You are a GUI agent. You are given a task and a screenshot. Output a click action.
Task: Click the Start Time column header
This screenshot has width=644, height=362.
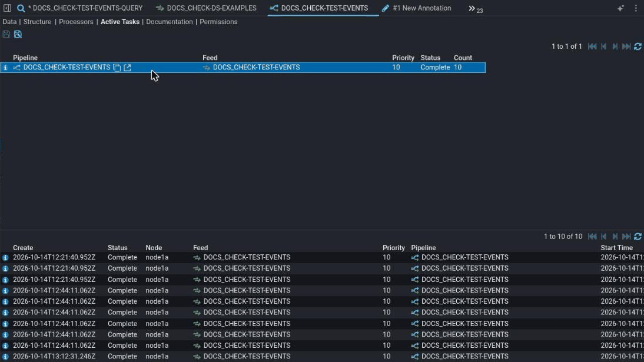(616, 248)
